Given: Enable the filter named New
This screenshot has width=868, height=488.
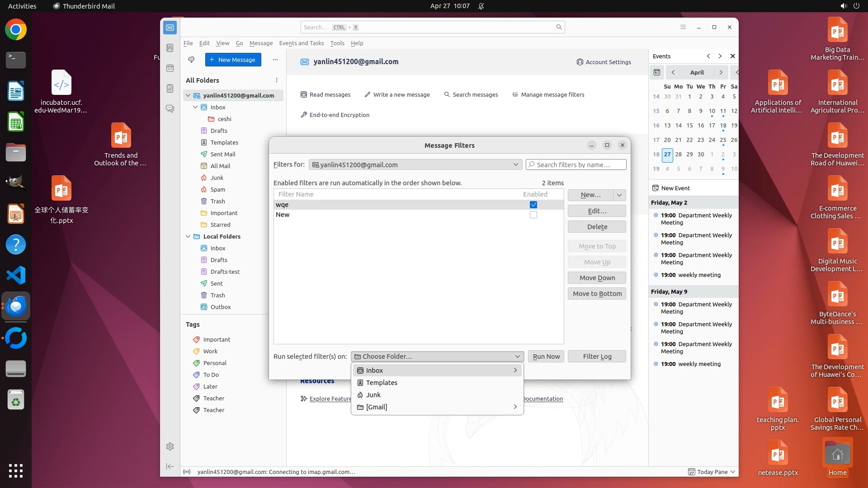Looking at the screenshot, I should pyautogui.click(x=533, y=215).
